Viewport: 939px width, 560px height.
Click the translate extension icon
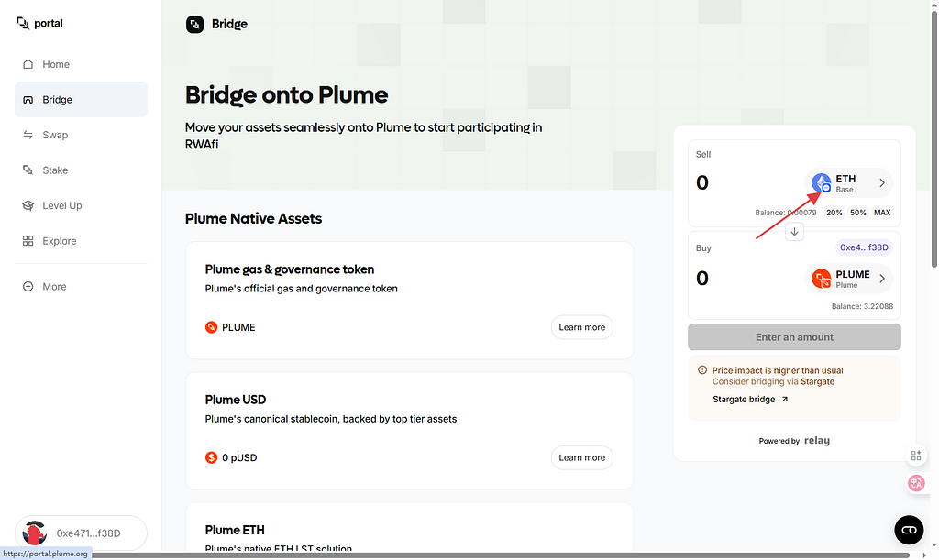pos(915,483)
